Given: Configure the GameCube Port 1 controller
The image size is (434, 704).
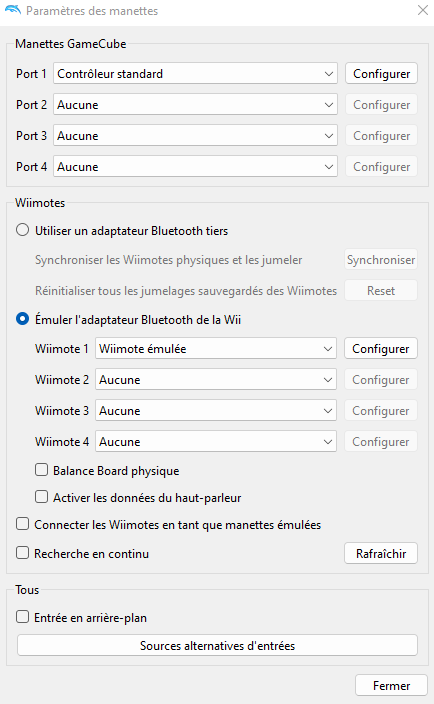Looking at the screenshot, I should [x=381, y=74].
